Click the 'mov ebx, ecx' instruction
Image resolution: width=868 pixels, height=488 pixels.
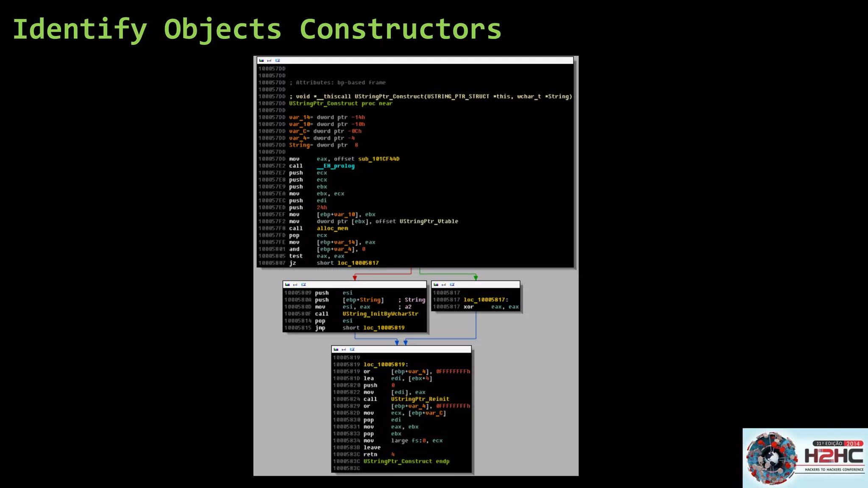point(317,194)
